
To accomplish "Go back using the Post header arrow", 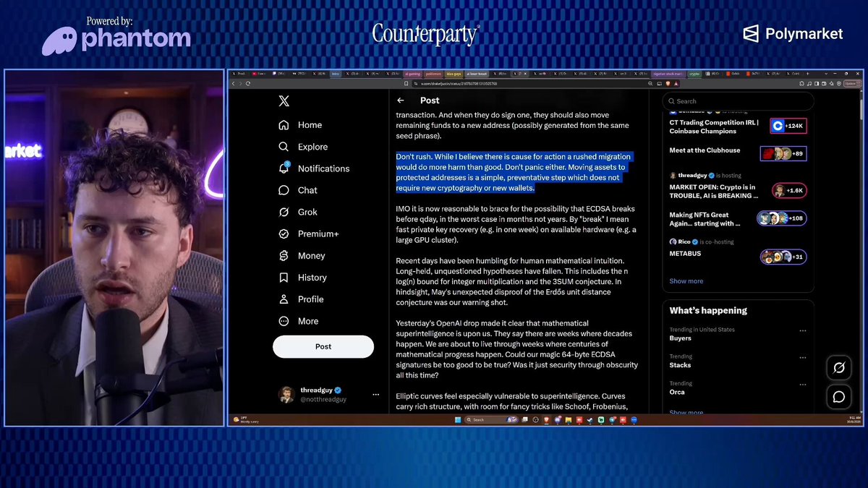I will (401, 100).
